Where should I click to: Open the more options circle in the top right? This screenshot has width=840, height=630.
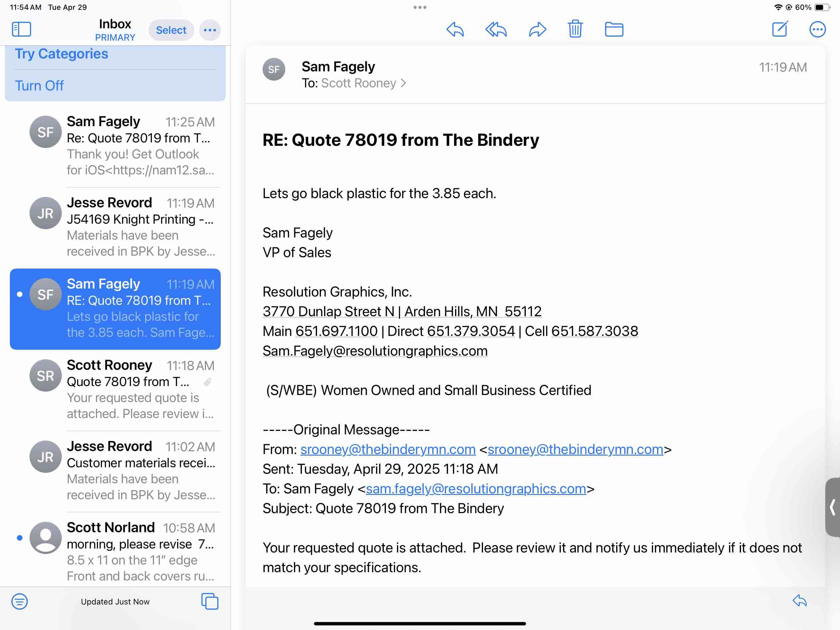pos(817,29)
